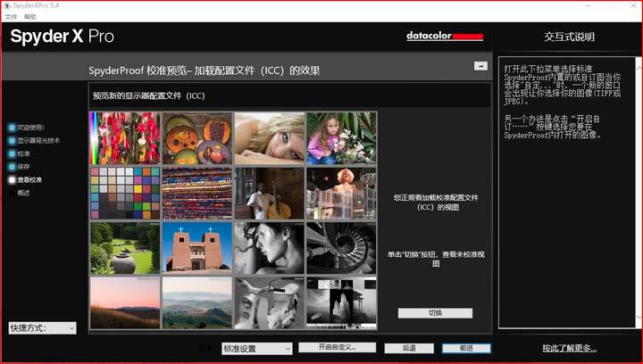Click the color checker chart thumbnail
The image size is (643, 364).
click(125, 194)
